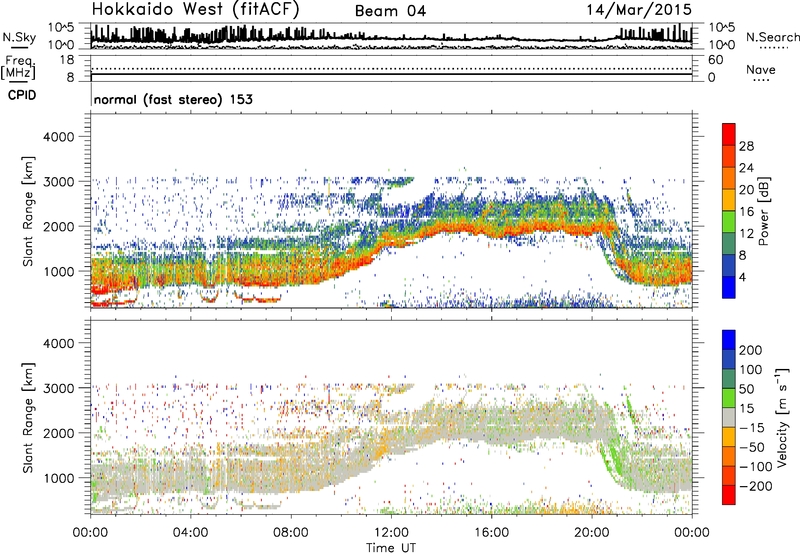The height and width of the screenshot is (554, 800).
Task: Click the '3000' tick of the velocity panel
Action: coord(59,388)
